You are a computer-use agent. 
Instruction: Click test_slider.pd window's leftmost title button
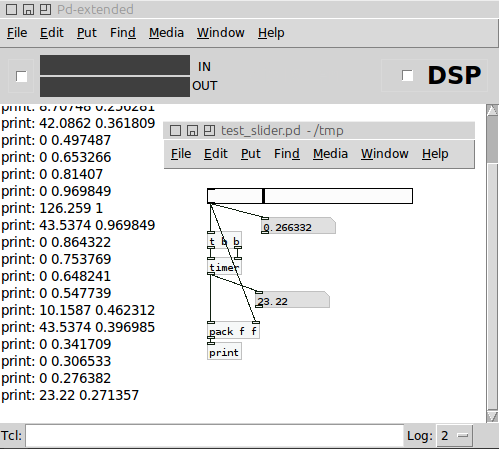point(175,131)
